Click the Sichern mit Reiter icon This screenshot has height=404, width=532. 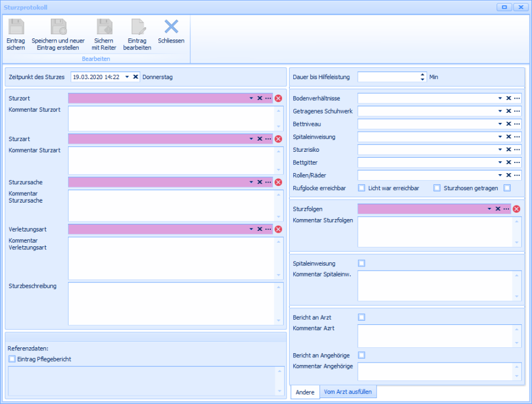point(103,27)
